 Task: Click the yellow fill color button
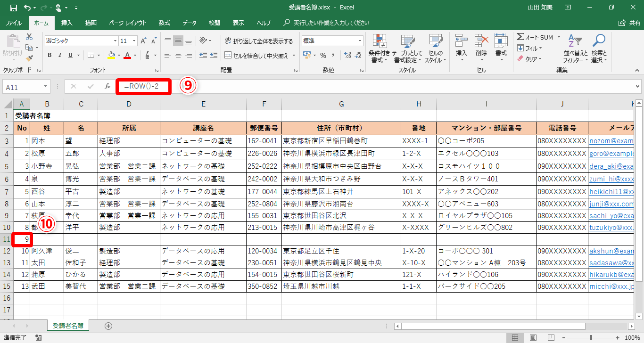point(111,55)
